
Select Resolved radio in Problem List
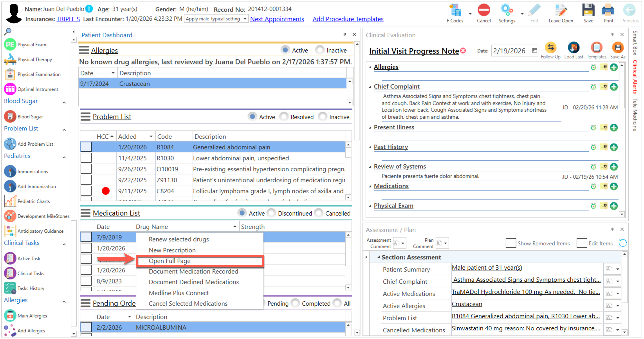tap(284, 117)
